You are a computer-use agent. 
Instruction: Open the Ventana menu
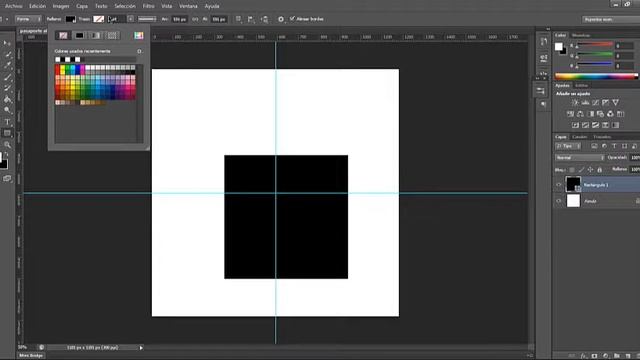(x=188, y=6)
